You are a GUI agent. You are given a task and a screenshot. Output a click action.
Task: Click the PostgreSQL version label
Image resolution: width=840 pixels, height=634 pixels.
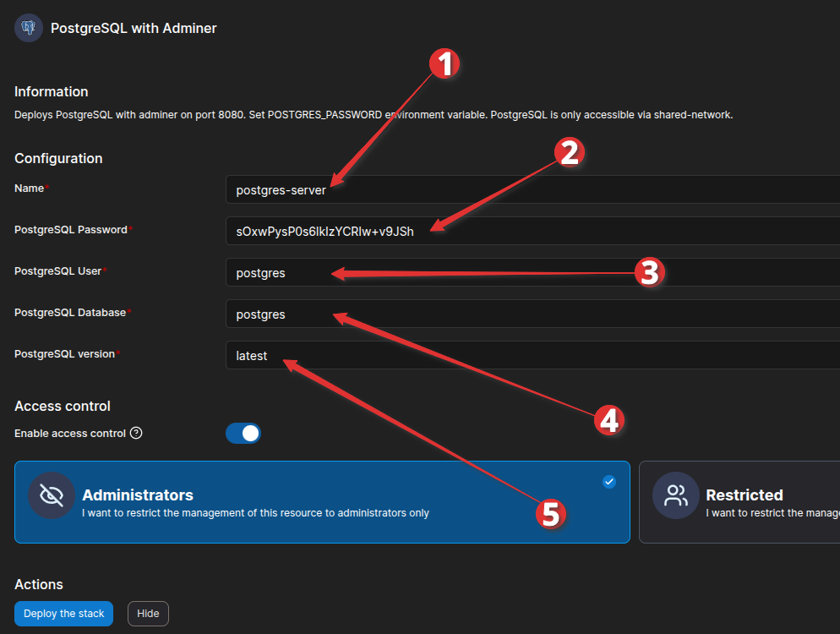click(x=64, y=353)
